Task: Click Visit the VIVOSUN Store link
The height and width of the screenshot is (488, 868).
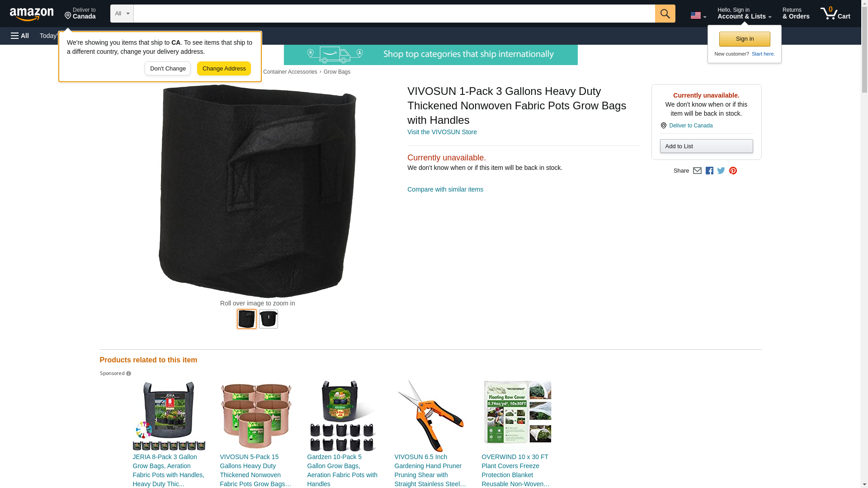Action: (442, 132)
